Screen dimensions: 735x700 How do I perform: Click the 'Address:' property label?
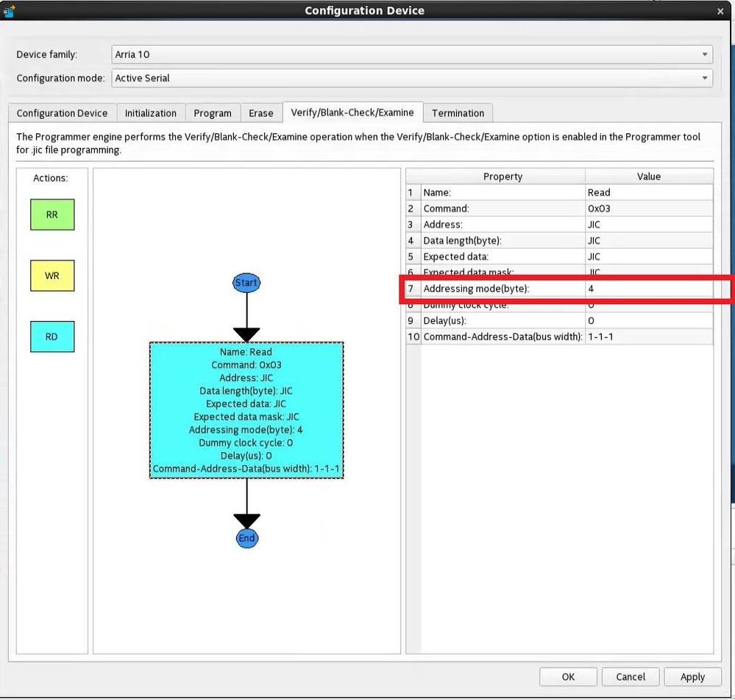pos(442,224)
